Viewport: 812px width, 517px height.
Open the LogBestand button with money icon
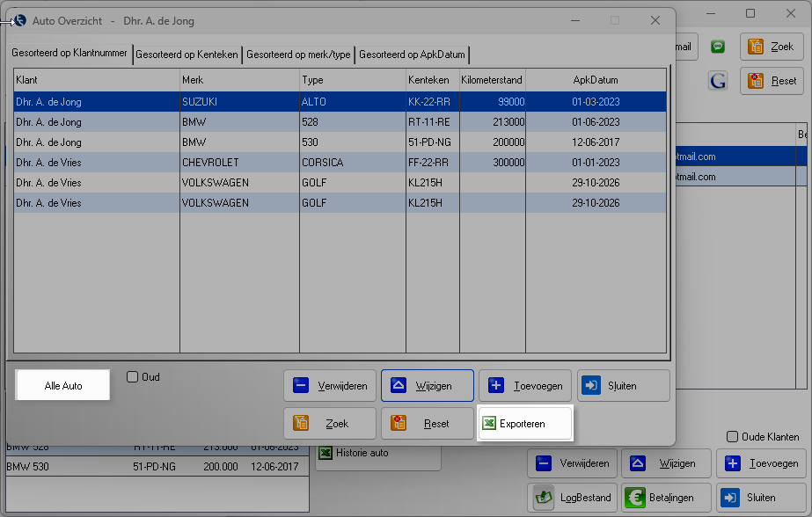573,497
